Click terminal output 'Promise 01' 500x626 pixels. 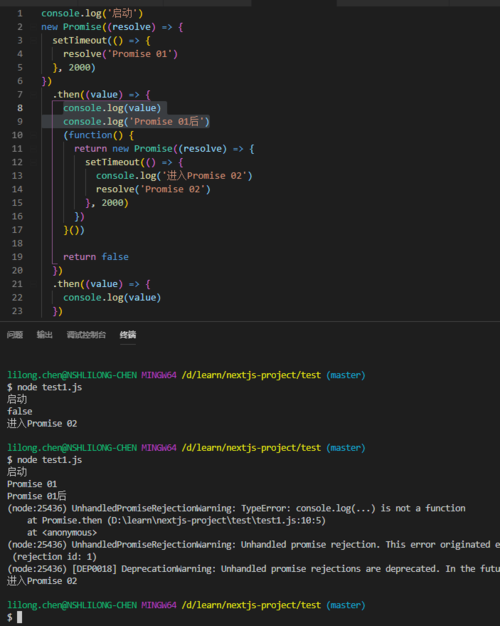click(32, 484)
